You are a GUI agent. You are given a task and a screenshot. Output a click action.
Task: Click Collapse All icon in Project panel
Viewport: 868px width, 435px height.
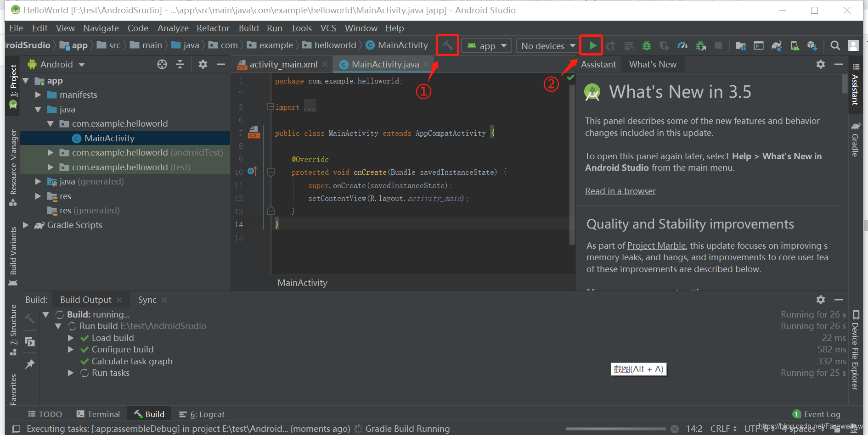180,64
